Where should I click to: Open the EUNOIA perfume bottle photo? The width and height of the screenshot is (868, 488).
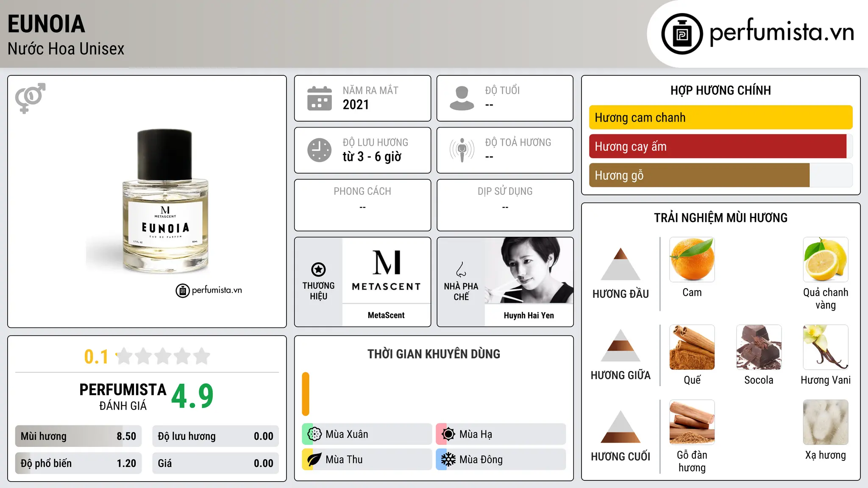coord(165,201)
